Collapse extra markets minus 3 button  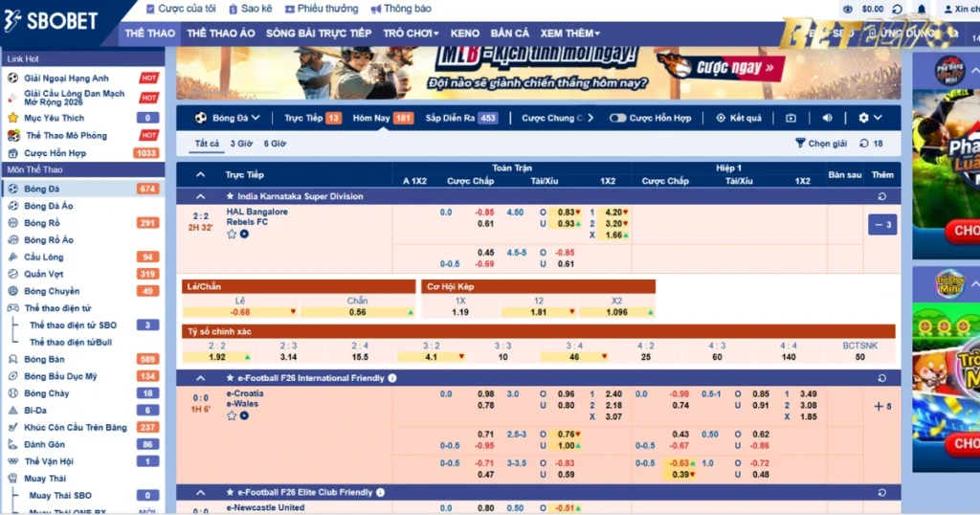882,224
